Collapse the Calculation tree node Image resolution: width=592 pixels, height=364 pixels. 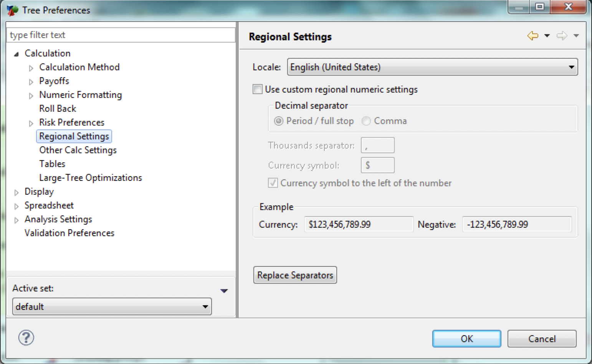click(16, 54)
